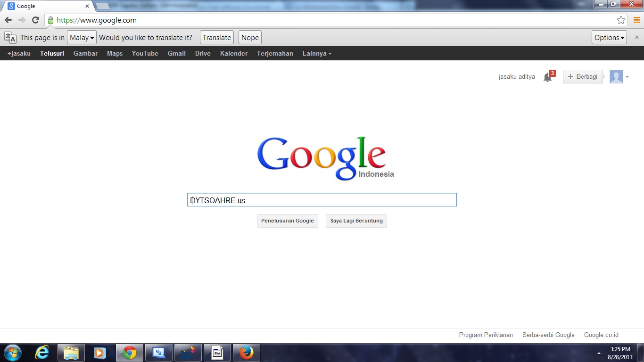Image resolution: width=644 pixels, height=362 pixels.
Task: Select the Google tab
Action: coord(47,6)
